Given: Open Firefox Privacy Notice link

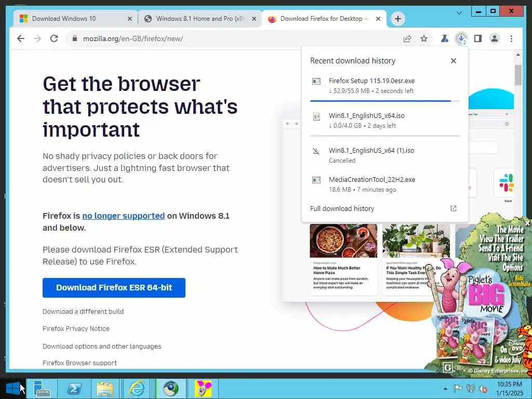Looking at the screenshot, I should pyautogui.click(x=76, y=328).
